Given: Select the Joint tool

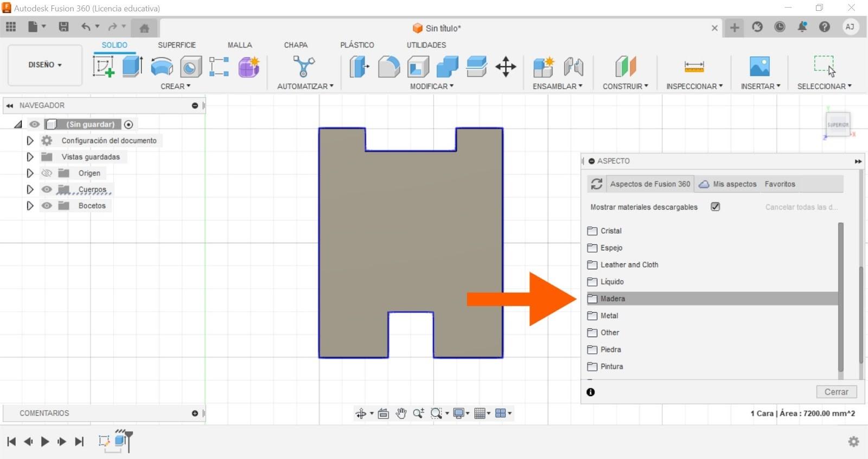Looking at the screenshot, I should pos(573,67).
